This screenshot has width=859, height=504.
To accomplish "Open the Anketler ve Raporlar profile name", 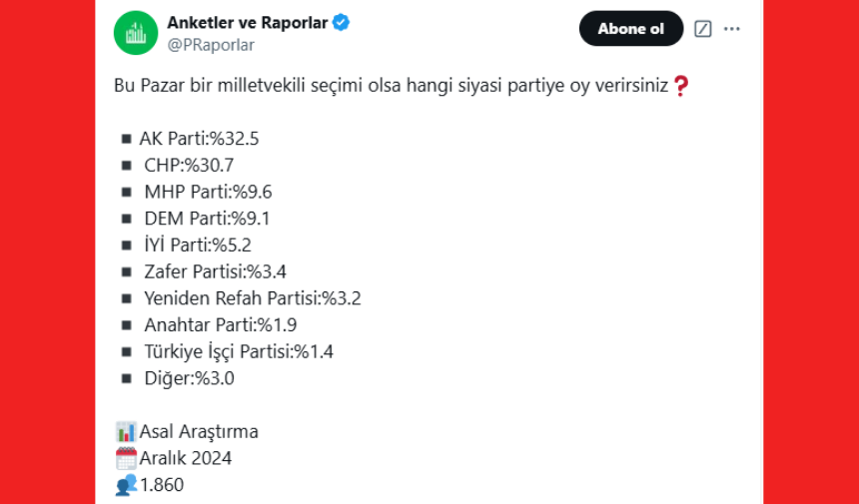I will 247,23.
